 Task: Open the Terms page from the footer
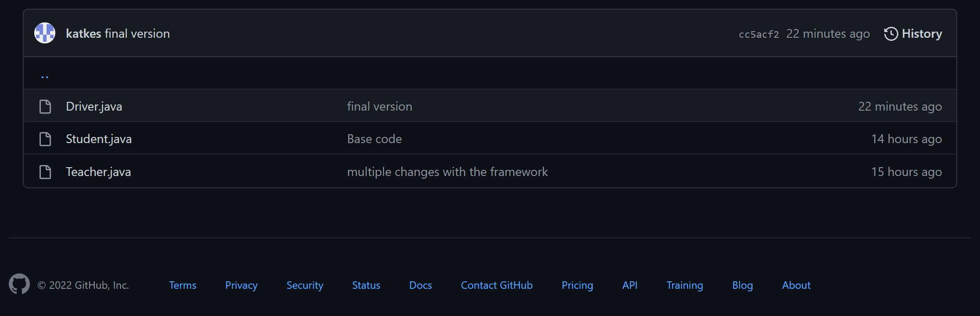tap(182, 285)
